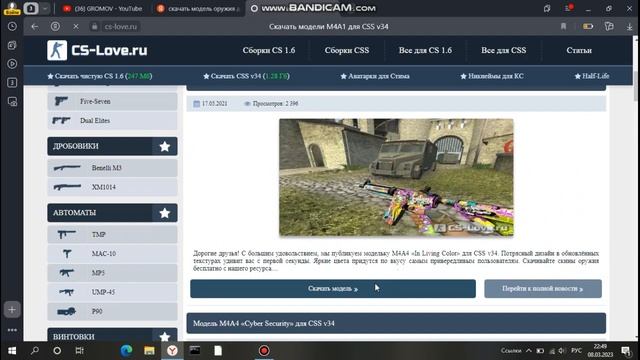Open the three-dots menu in browser sidebar
Viewport: 640px width, 360px height.
coord(12,330)
